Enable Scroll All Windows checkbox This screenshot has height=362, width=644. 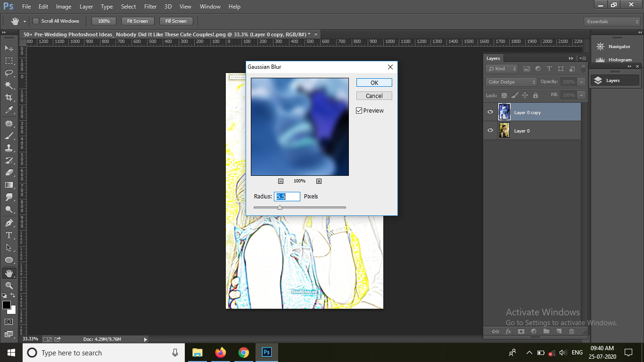(x=36, y=21)
